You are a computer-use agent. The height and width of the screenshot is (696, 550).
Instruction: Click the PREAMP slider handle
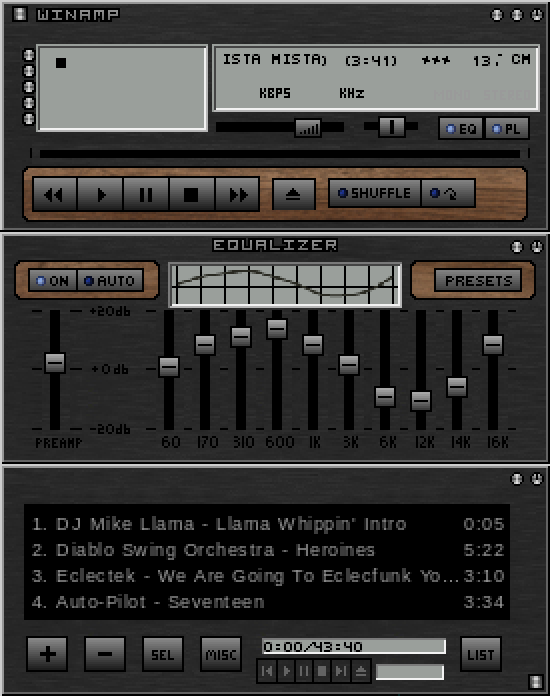[x=55, y=363]
